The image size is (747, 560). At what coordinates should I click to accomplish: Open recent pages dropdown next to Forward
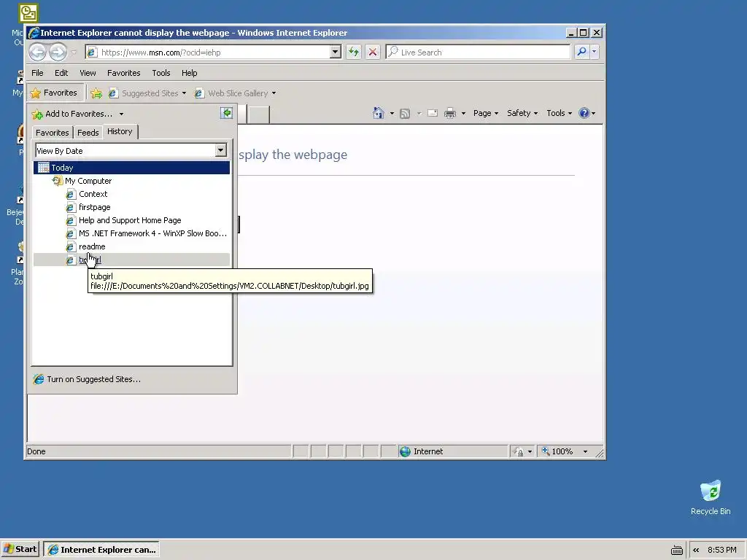(74, 52)
